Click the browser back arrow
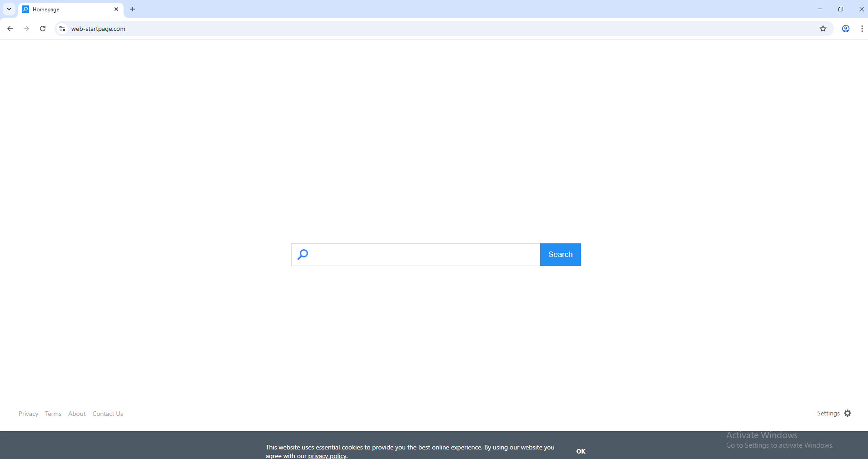The height and width of the screenshot is (459, 868). tap(10, 29)
